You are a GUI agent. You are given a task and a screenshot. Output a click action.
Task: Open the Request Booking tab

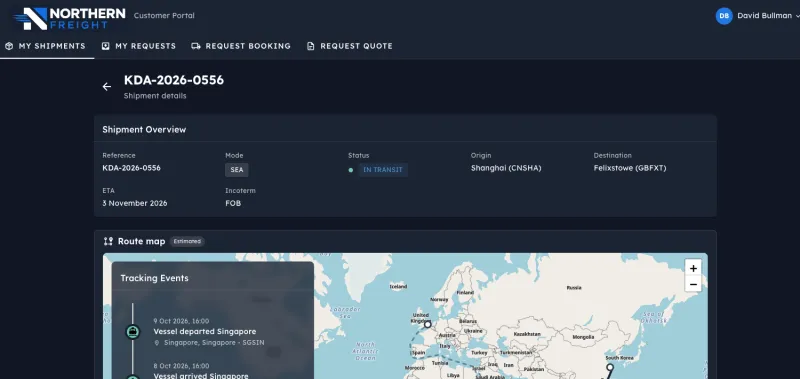click(x=241, y=46)
